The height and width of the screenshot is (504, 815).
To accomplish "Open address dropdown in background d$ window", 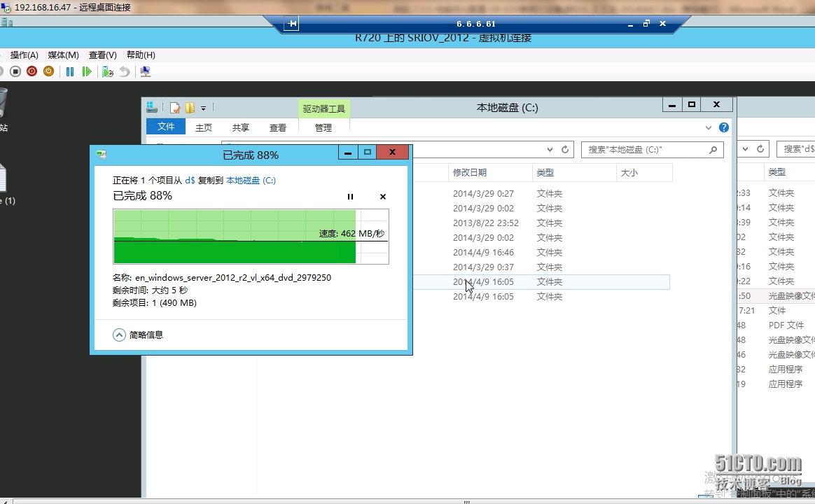I will coord(746,149).
